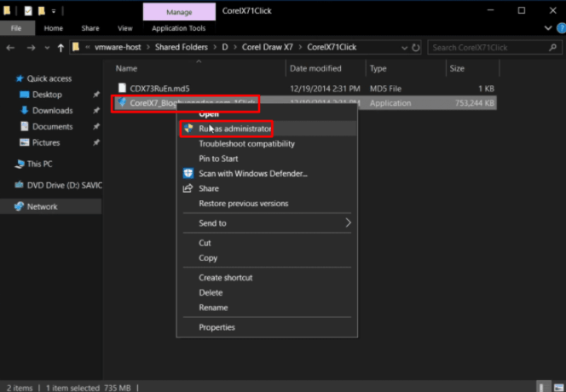566x392 pixels.
Task: Choose Copy in context menu
Action: click(267, 258)
